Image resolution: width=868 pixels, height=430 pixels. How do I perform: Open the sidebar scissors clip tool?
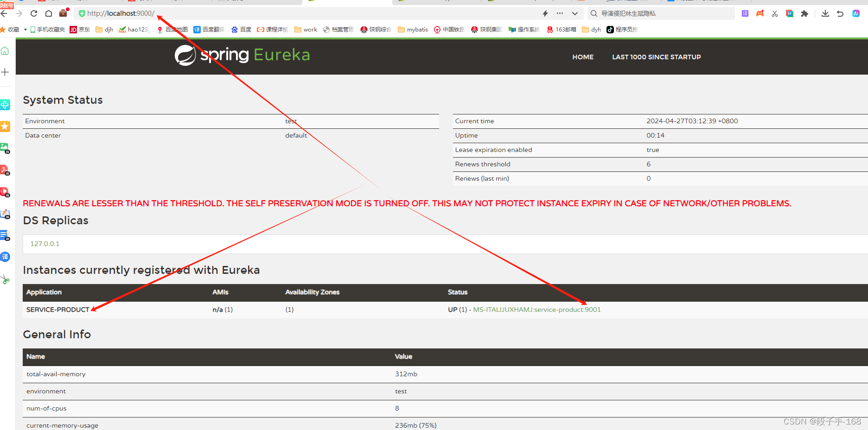5,279
